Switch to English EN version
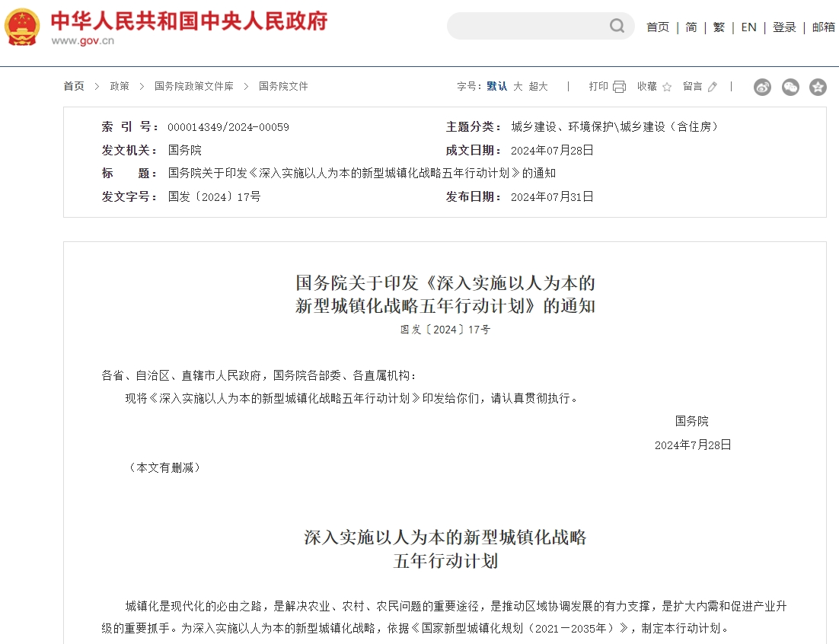The height and width of the screenshot is (644, 839). point(748,27)
